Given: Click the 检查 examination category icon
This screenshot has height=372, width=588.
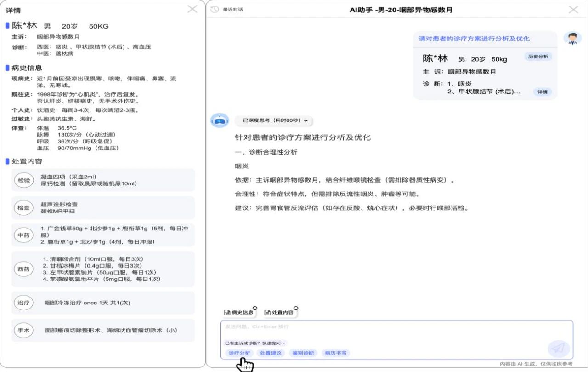Looking at the screenshot, I should click(24, 208).
